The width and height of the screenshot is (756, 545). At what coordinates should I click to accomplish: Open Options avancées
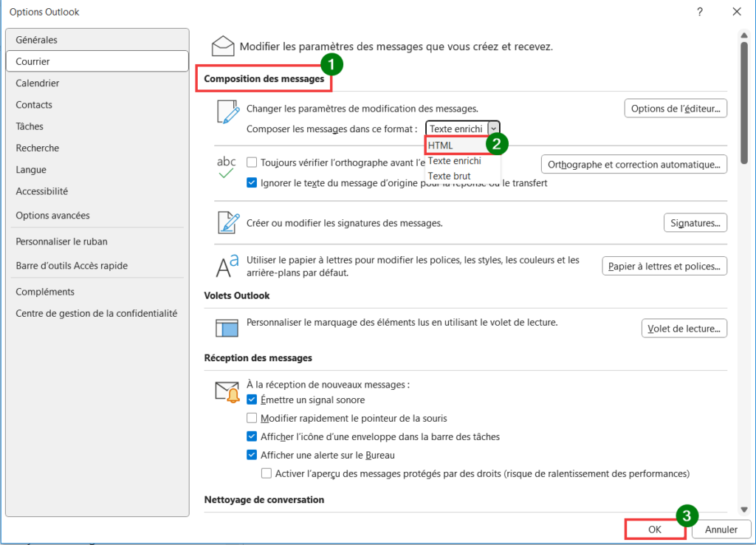pos(97,215)
